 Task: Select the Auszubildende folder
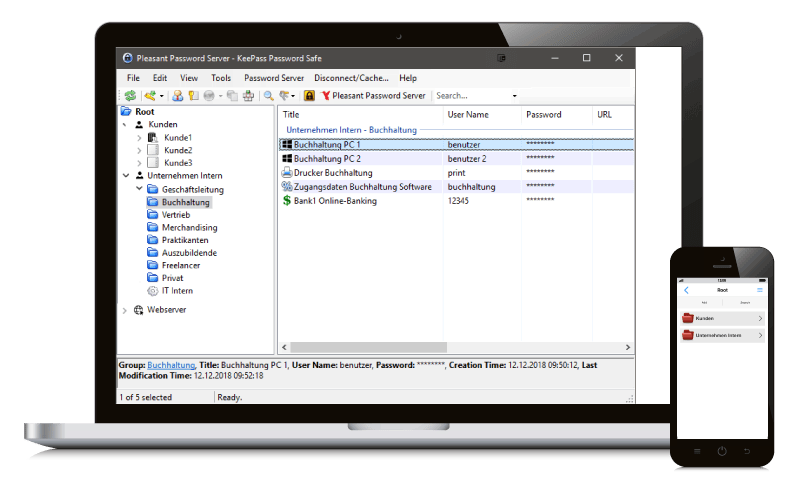[x=189, y=253]
